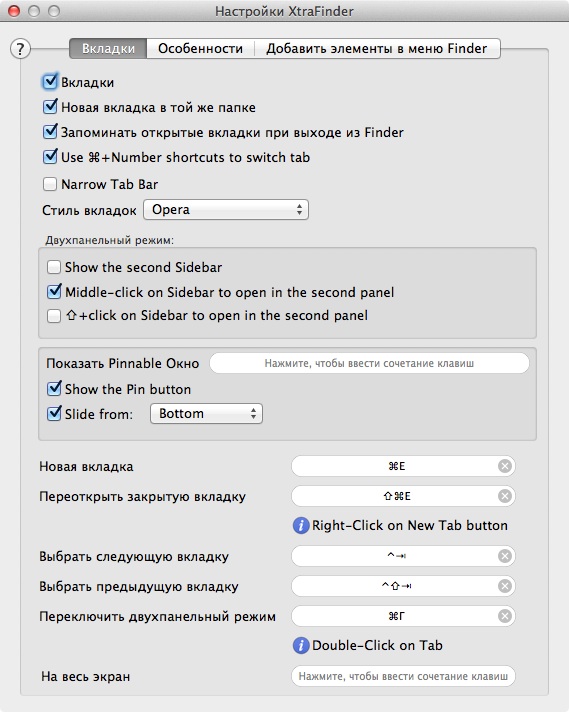569x712 pixels.
Task: Click info icon next to Double-Click on Tab
Action: click(301, 645)
